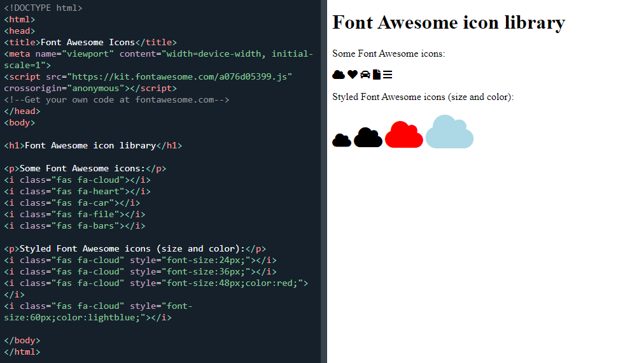
Task: Click the code line with fa-bars class
Action: (x=74, y=226)
